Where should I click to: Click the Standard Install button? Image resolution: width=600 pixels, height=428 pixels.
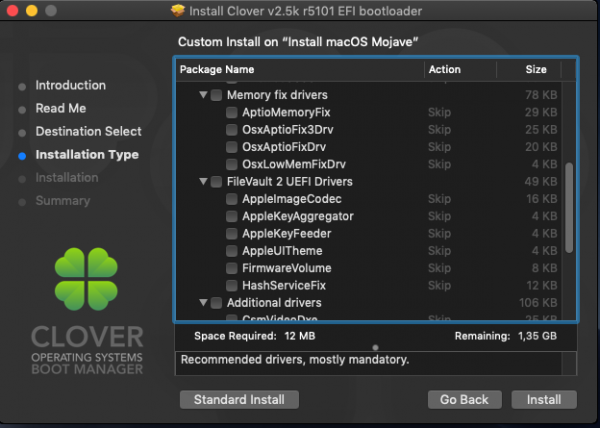pos(239,400)
